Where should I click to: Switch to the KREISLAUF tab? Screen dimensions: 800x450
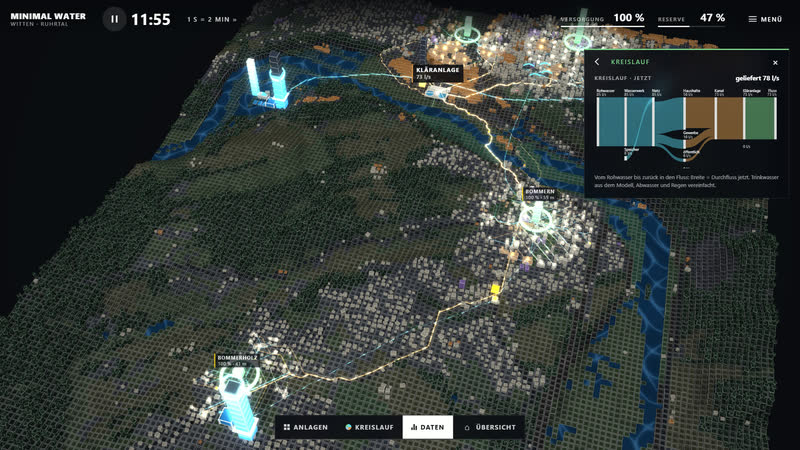point(369,427)
